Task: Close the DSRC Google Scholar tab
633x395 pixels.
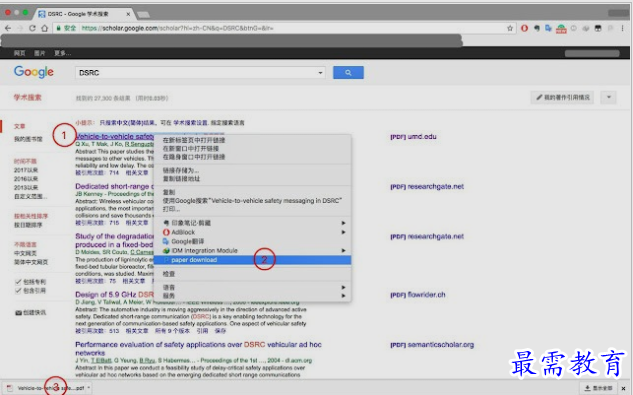Action: 128,14
